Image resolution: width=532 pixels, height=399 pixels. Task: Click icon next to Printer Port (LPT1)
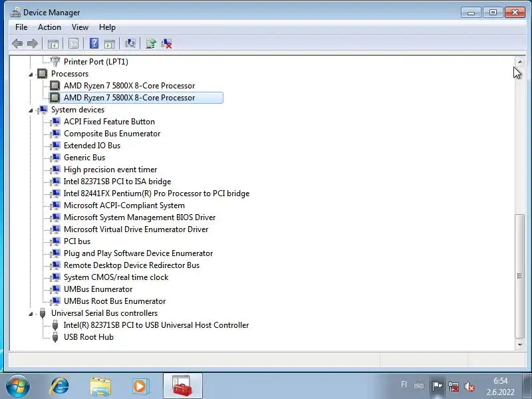55,61
